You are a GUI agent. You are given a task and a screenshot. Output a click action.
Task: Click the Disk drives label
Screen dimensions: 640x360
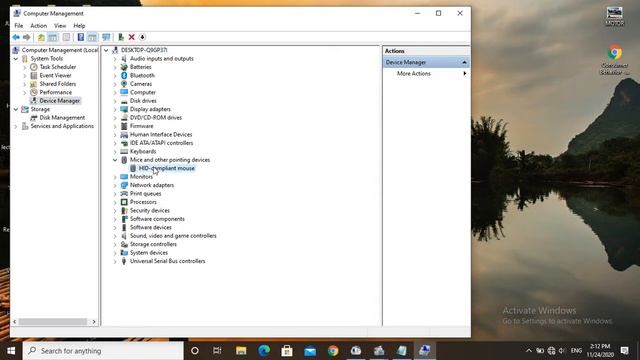(143, 101)
